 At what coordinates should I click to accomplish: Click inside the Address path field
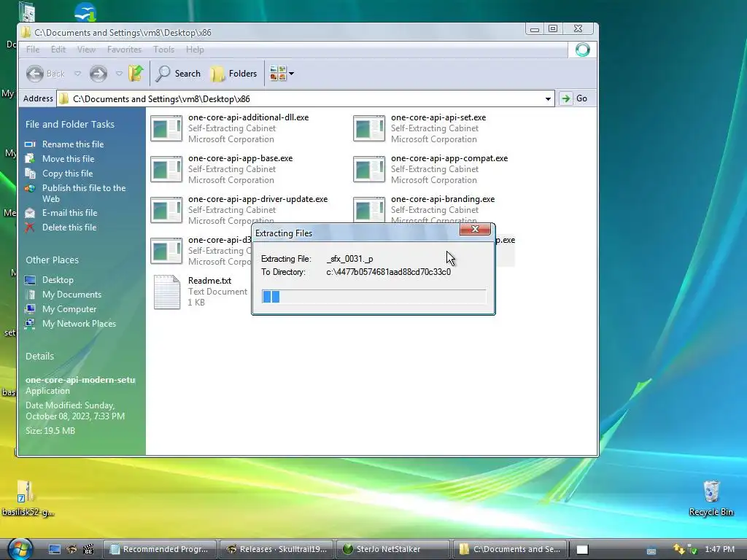(305, 99)
